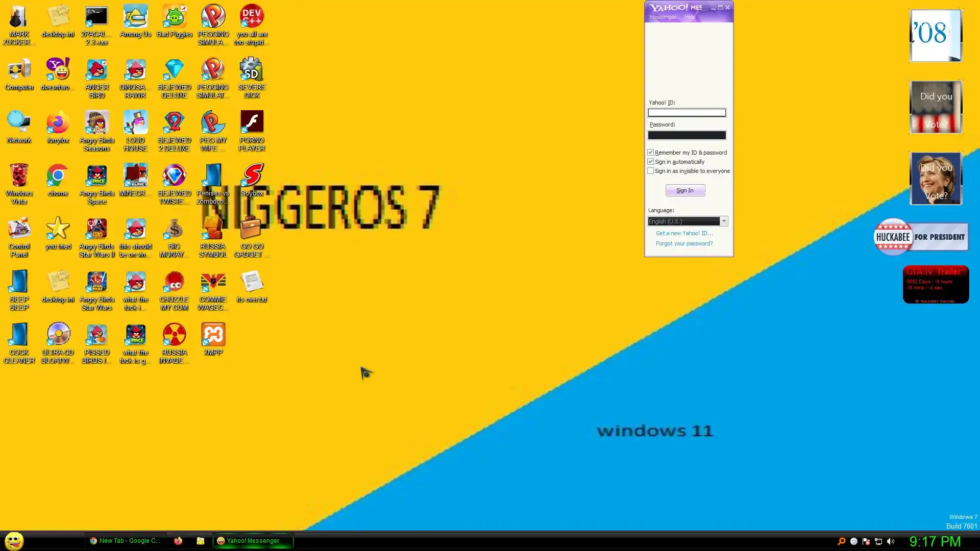Enable Sign in as invisible to everyone
This screenshot has height=551, width=980.
651,171
